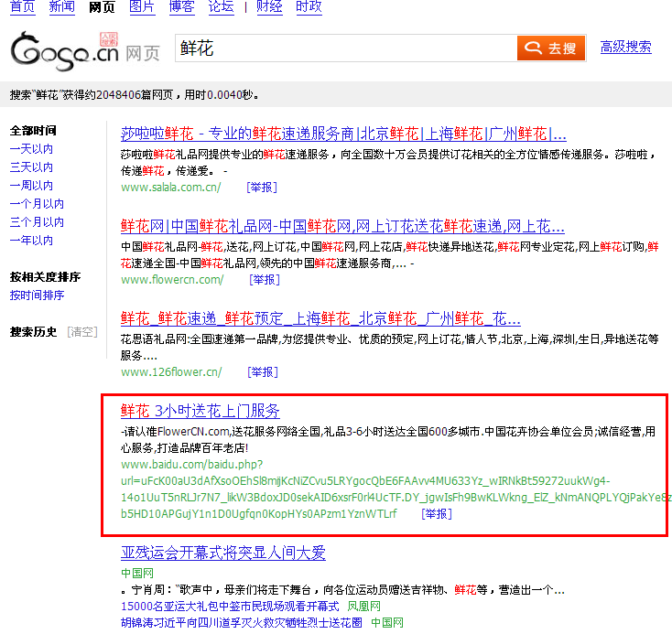The image size is (672, 634).
Task: Click the Goso.cn logo
Action: click(x=64, y=51)
